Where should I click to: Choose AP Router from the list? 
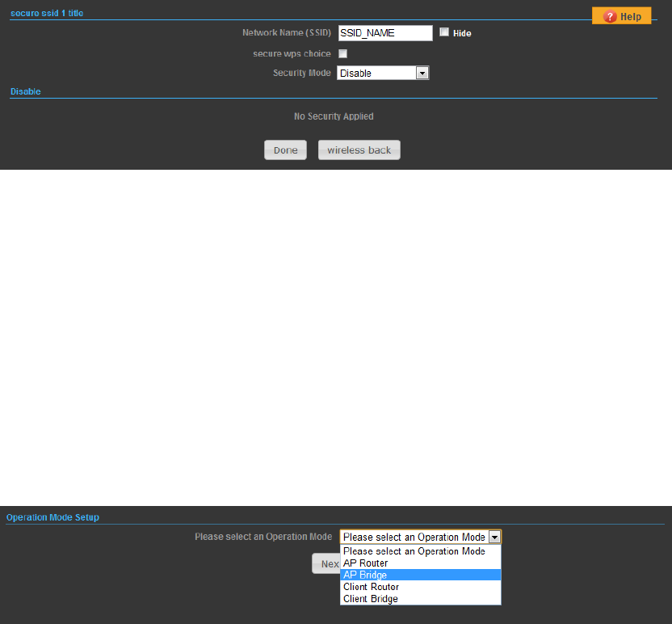[x=421, y=563]
